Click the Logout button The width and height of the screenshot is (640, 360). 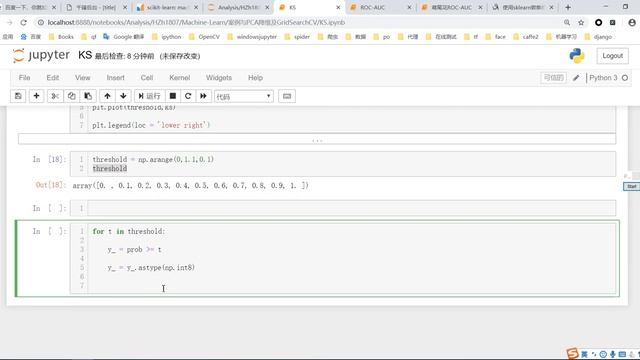(613, 56)
